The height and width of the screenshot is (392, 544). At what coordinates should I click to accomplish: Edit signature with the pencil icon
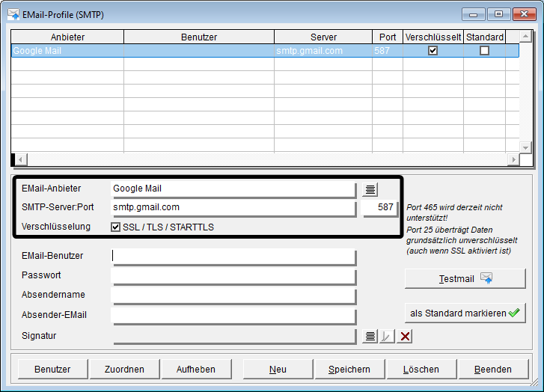[x=387, y=336]
